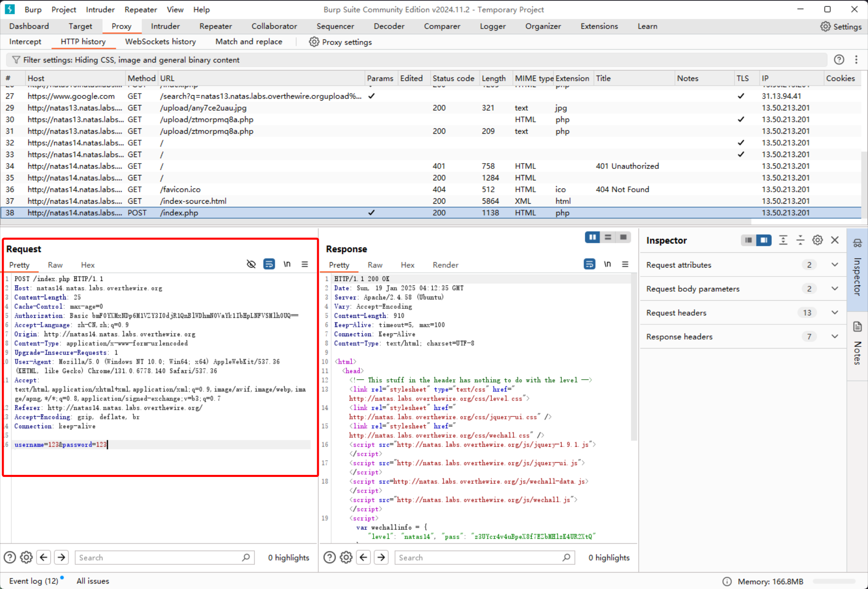Click Inspector side tab icon

coord(857,243)
